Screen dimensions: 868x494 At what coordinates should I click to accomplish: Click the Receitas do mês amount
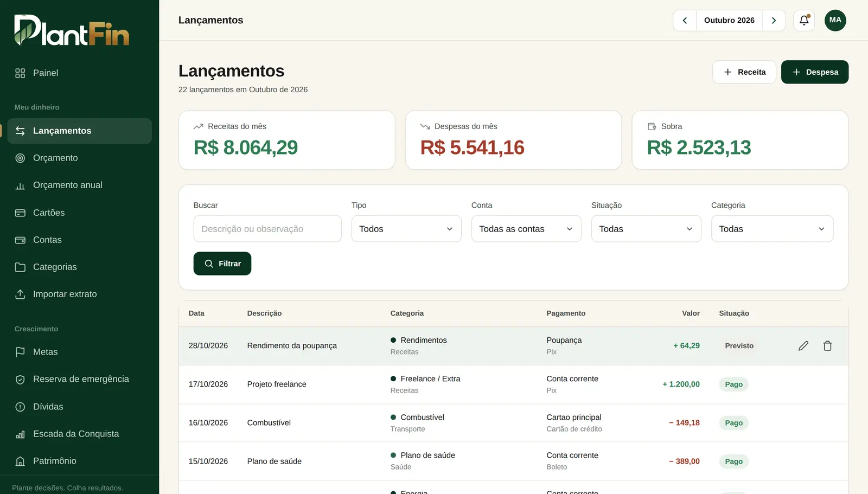coord(246,147)
